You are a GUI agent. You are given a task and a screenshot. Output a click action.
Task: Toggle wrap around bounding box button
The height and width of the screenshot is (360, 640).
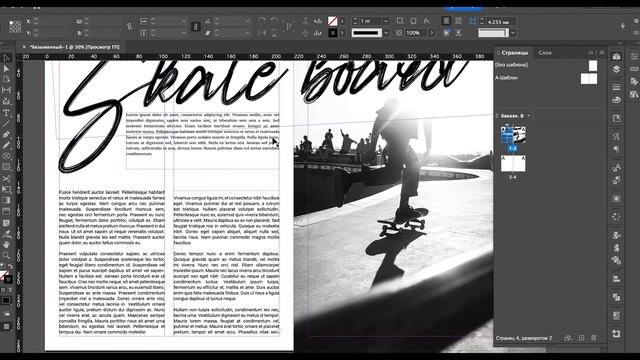click(459, 21)
